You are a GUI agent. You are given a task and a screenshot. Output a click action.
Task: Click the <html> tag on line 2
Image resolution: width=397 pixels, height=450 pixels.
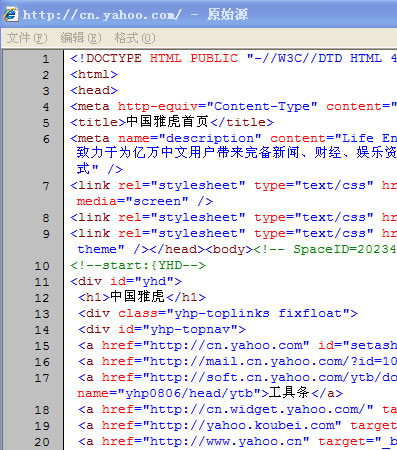tap(94, 74)
